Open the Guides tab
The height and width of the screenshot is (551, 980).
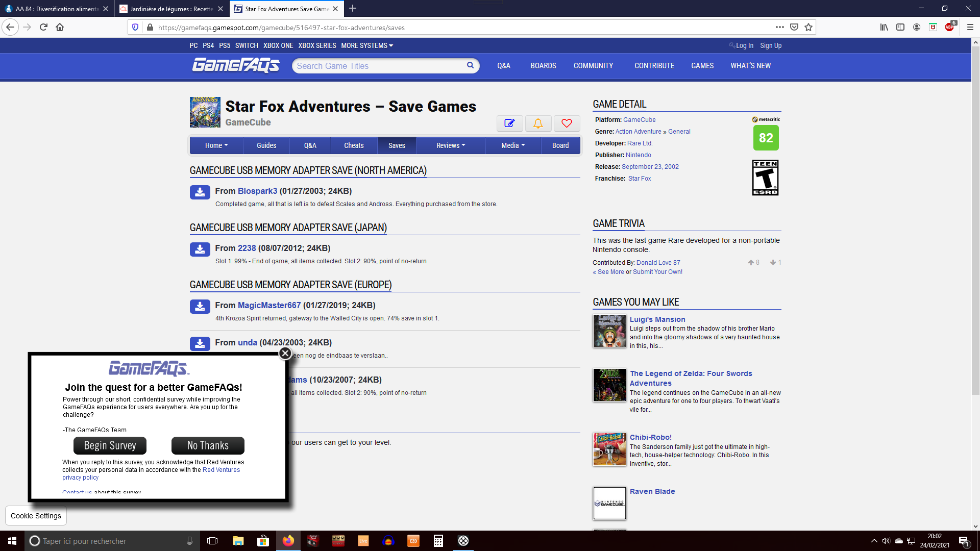[266, 145]
